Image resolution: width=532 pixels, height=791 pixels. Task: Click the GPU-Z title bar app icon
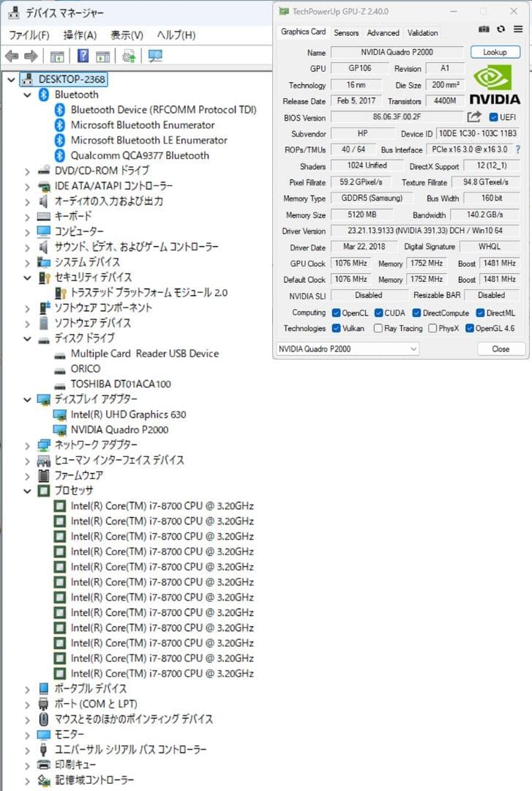tap(284, 11)
